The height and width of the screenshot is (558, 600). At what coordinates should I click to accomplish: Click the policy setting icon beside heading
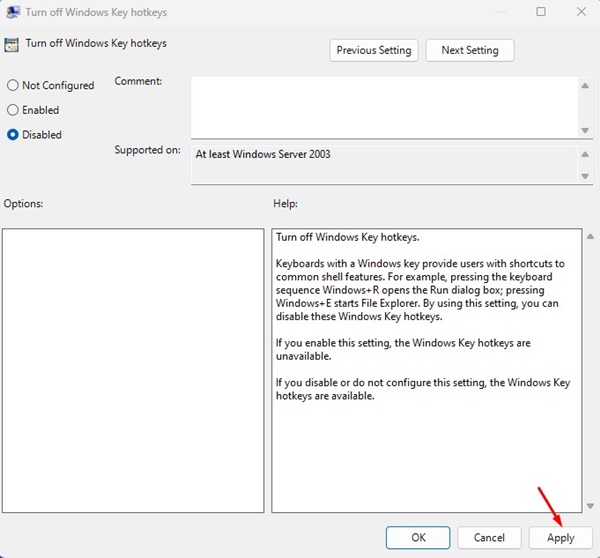tap(11, 45)
